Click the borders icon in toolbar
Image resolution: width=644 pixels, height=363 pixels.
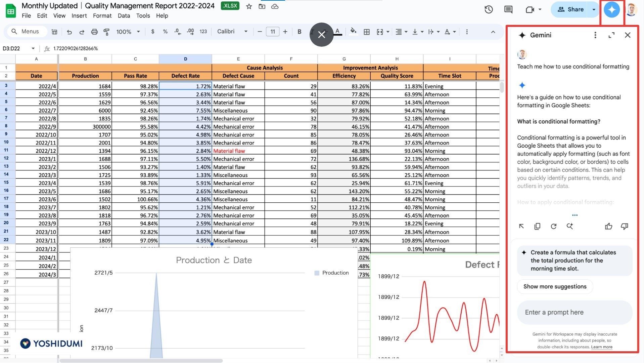tap(367, 32)
